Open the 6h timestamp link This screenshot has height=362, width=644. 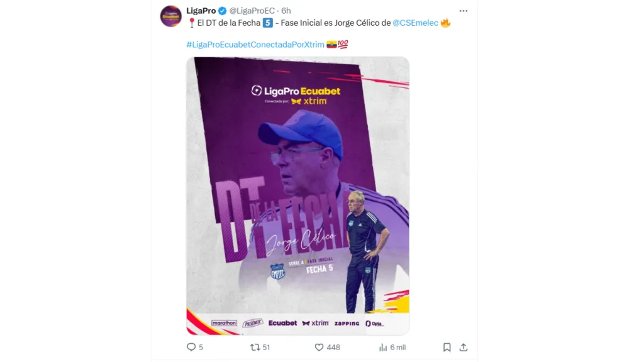(x=286, y=11)
